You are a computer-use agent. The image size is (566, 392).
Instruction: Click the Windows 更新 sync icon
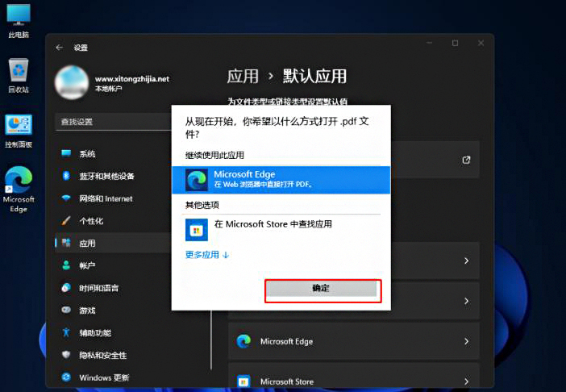[66, 377]
